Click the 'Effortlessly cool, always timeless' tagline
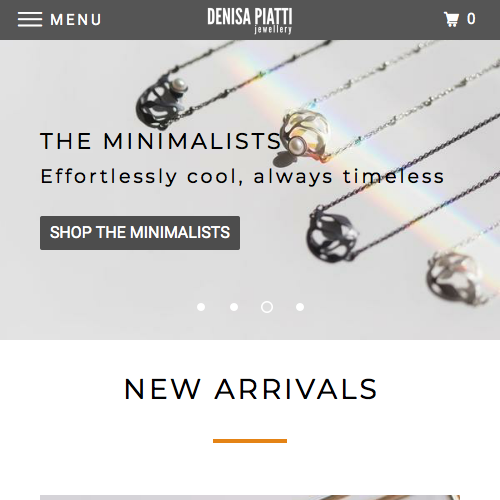This screenshot has height=500, width=500. (242, 176)
